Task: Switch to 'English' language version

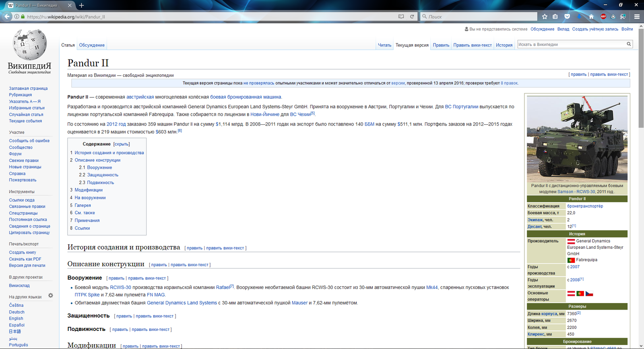Action: (x=16, y=318)
